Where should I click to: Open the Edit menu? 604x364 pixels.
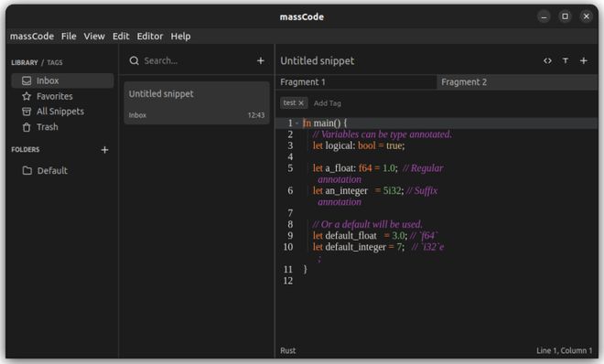click(121, 37)
